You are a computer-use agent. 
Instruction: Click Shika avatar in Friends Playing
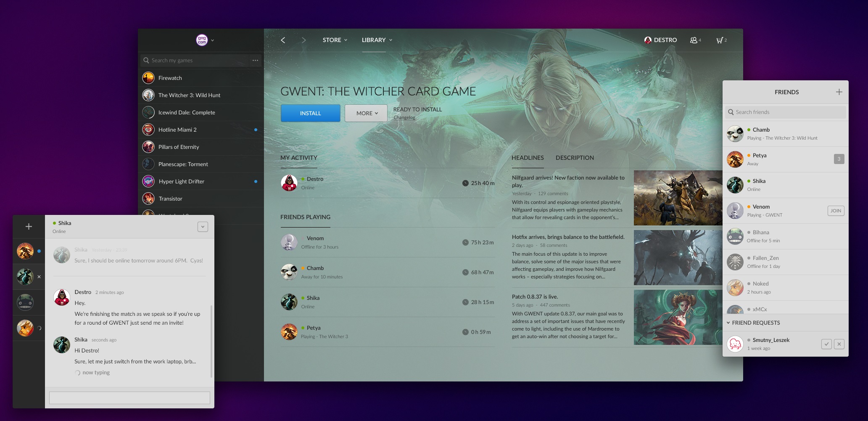pos(289,302)
